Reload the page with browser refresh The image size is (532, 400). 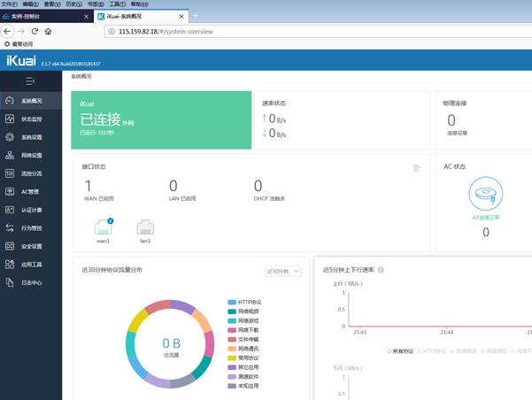coord(34,31)
